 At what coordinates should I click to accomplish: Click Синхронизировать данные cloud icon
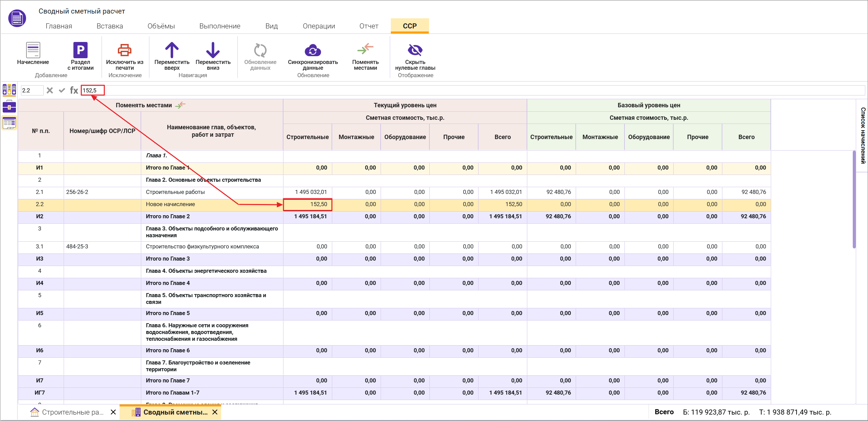313,50
